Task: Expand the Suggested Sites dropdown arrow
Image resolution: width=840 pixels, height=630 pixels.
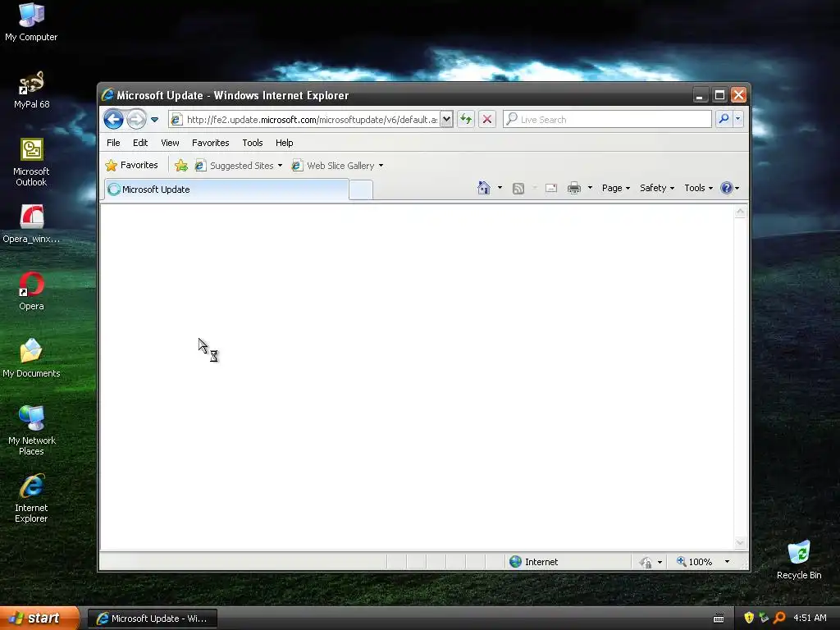Action: [x=280, y=166]
